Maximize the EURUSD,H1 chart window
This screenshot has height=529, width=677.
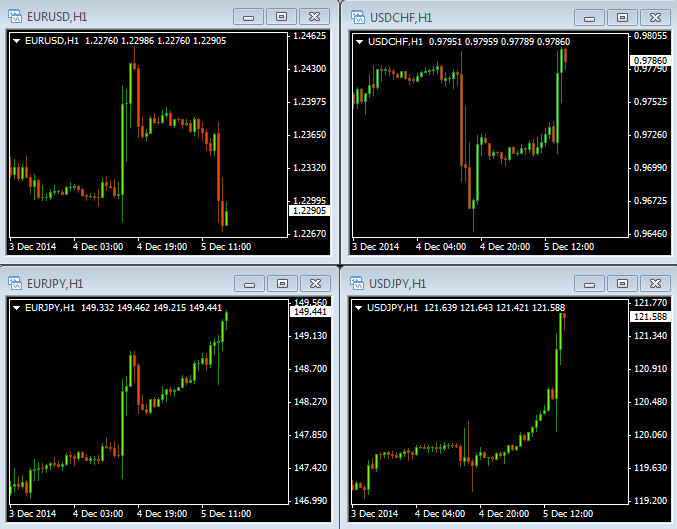point(282,17)
